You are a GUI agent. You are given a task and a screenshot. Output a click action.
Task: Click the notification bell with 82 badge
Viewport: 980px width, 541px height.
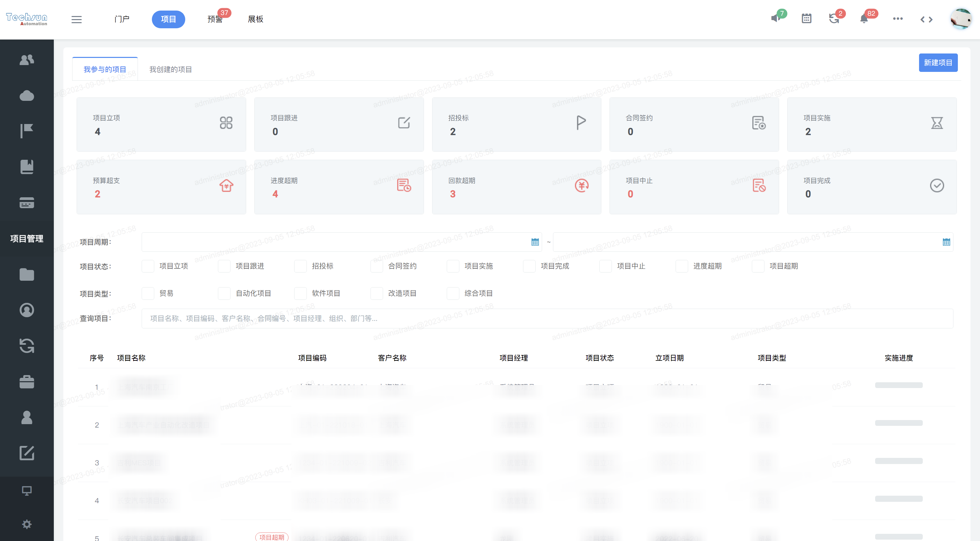pos(864,18)
